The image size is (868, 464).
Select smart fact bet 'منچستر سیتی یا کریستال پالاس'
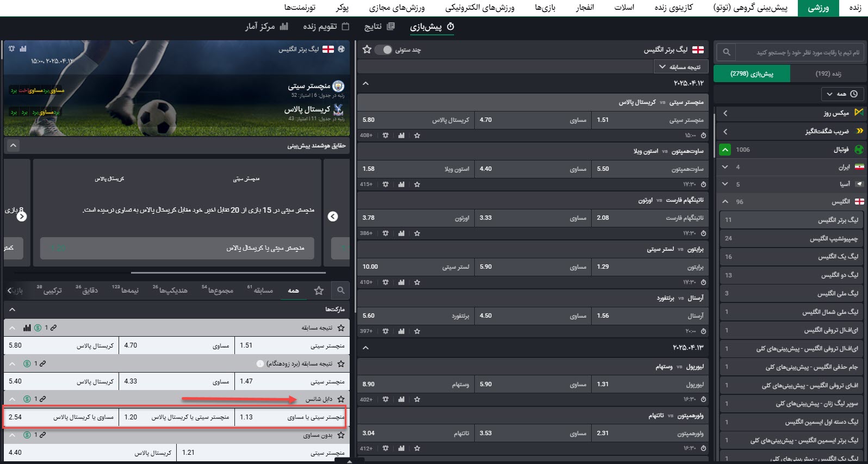pos(177,248)
